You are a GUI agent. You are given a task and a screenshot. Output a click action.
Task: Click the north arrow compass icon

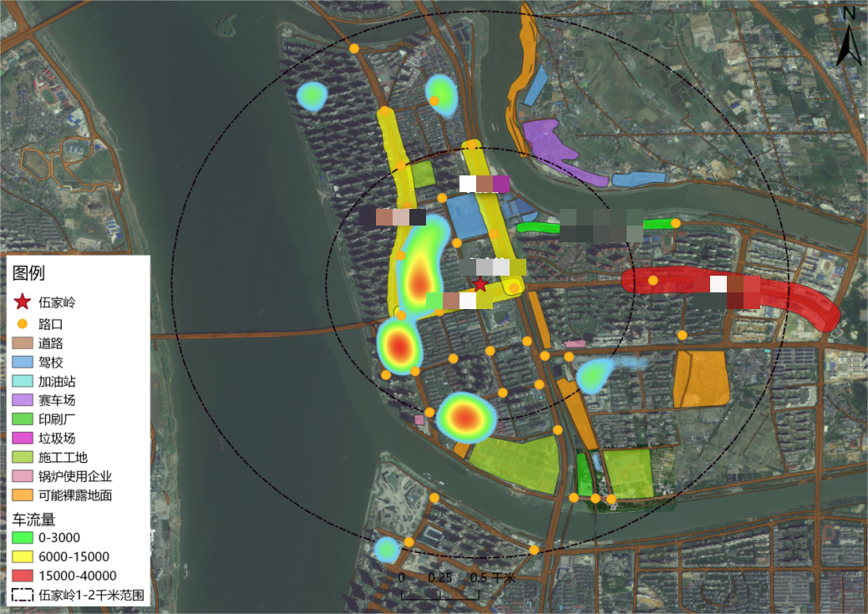(x=849, y=38)
